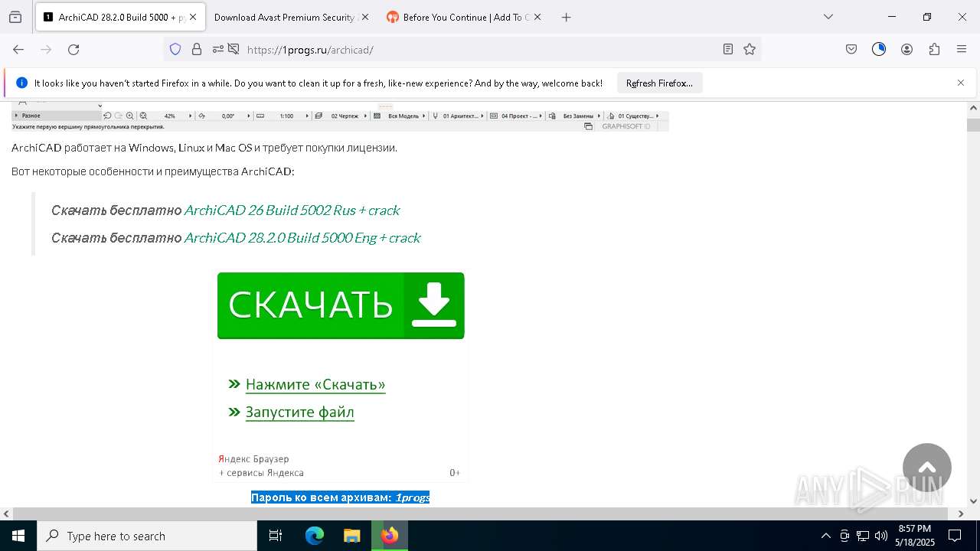980x551 pixels.
Task: Open the volume speaker icon
Action: [x=881, y=536]
